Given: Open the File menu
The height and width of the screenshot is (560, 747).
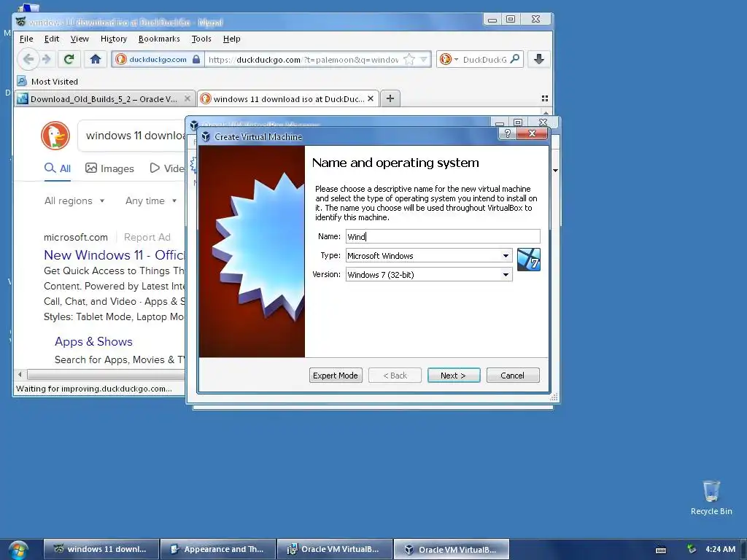Looking at the screenshot, I should 26,39.
